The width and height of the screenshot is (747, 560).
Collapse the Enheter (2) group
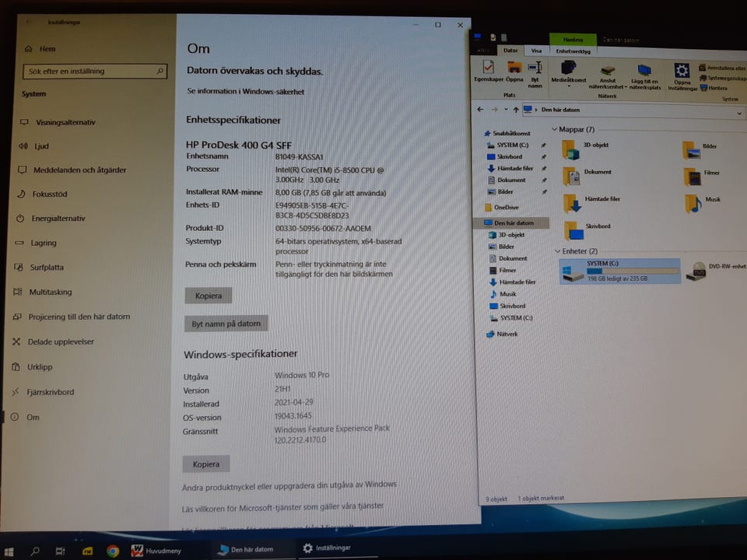(557, 251)
